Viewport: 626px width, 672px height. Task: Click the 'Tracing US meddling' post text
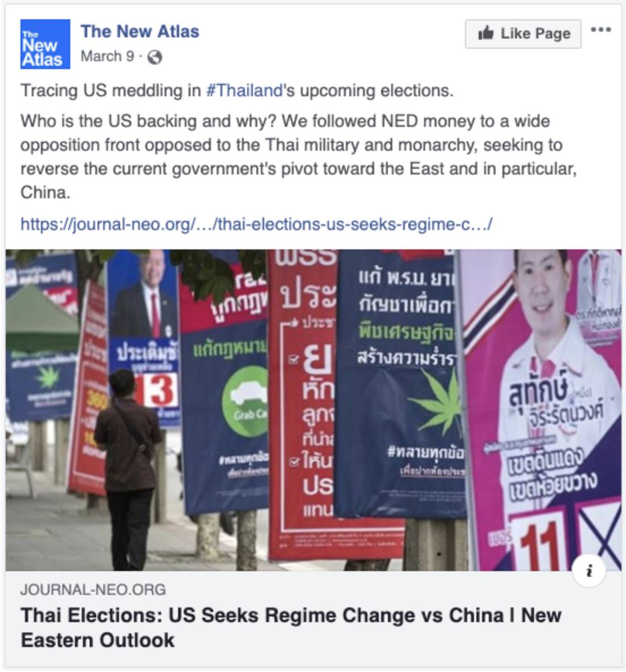coord(236,91)
